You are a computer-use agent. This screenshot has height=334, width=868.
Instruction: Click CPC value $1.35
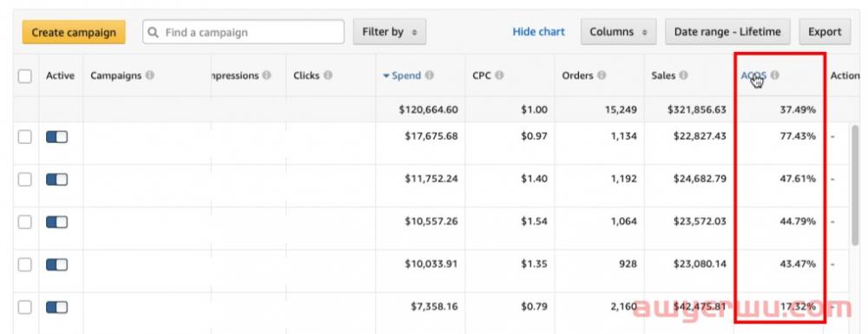534,264
